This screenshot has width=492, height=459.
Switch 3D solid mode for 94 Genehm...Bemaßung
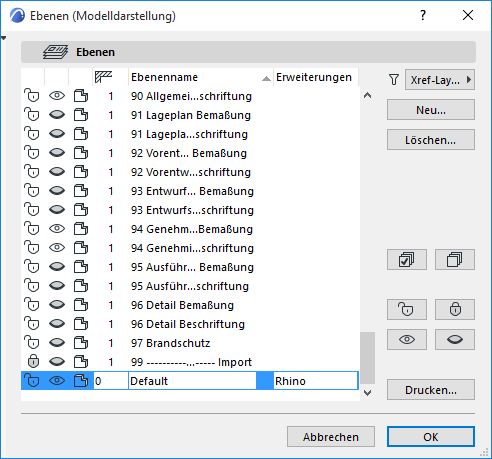81,229
